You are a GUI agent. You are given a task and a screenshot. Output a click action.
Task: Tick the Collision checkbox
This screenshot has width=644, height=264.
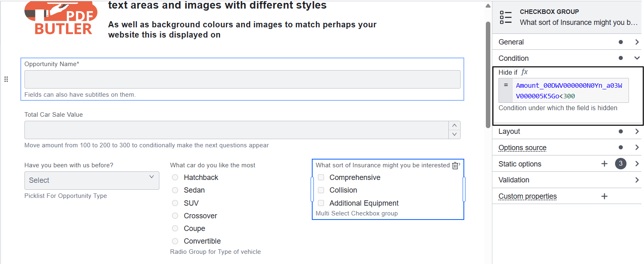click(321, 190)
